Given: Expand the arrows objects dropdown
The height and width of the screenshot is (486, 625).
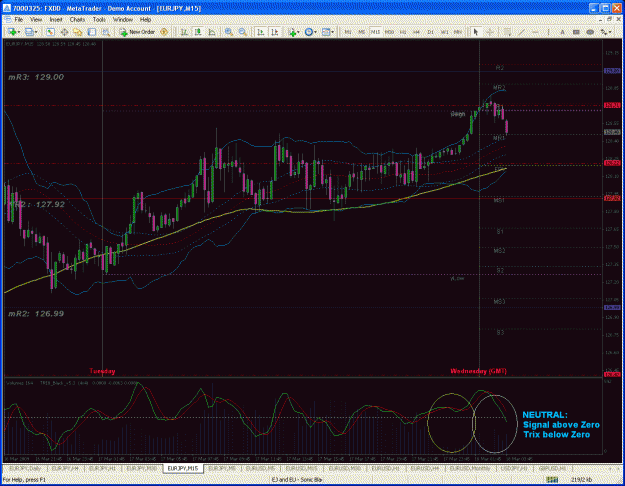Looking at the screenshot, I should click(x=611, y=32).
